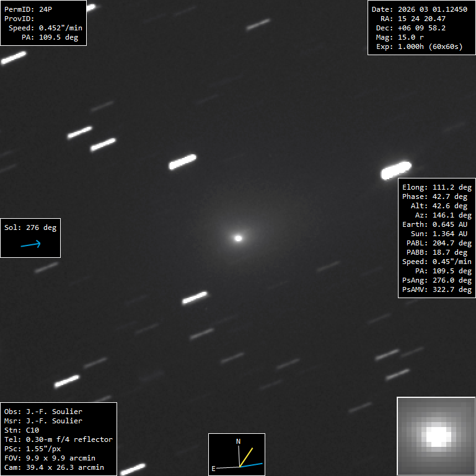476x476 pixels.
Task: Click the Elong 111.2 deg row
Action: [x=436, y=187]
